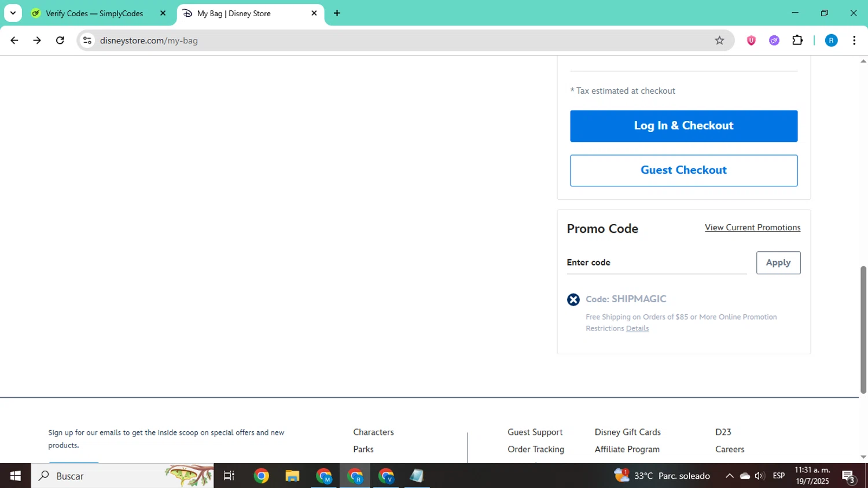The width and height of the screenshot is (868, 488).
Task: Open a new browser tab
Action: click(337, 13)
